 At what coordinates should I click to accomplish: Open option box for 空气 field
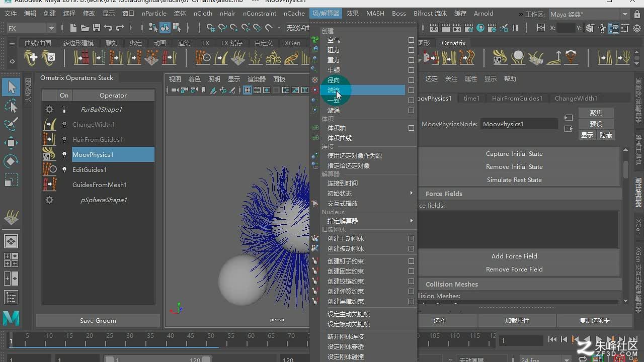[x=411, y=40]
